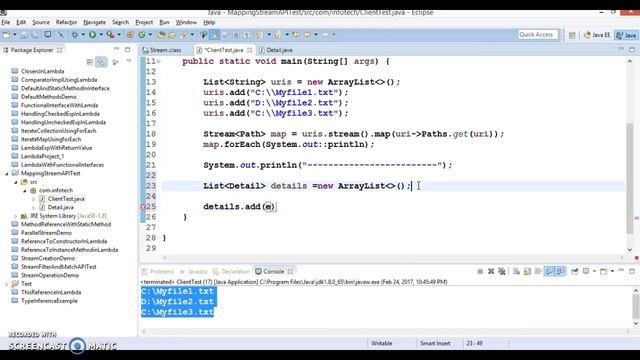Click Open Console icon

pos(603,271)
